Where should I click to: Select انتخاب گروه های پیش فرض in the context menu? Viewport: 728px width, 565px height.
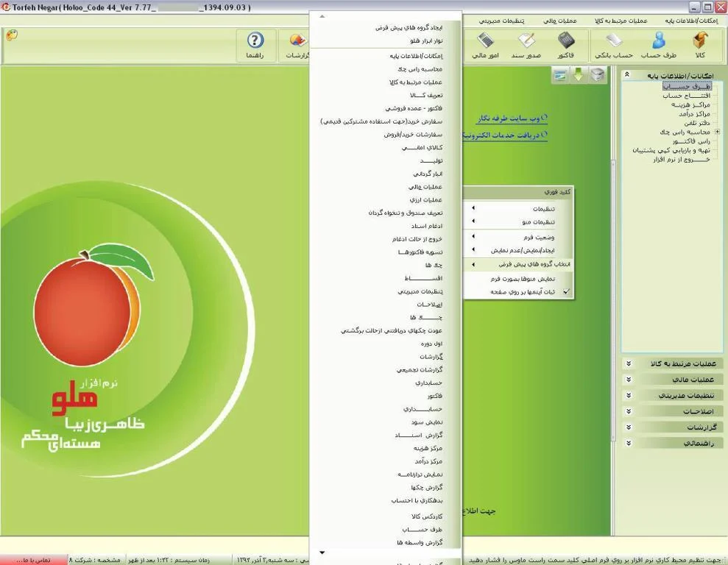click(518, 264)
